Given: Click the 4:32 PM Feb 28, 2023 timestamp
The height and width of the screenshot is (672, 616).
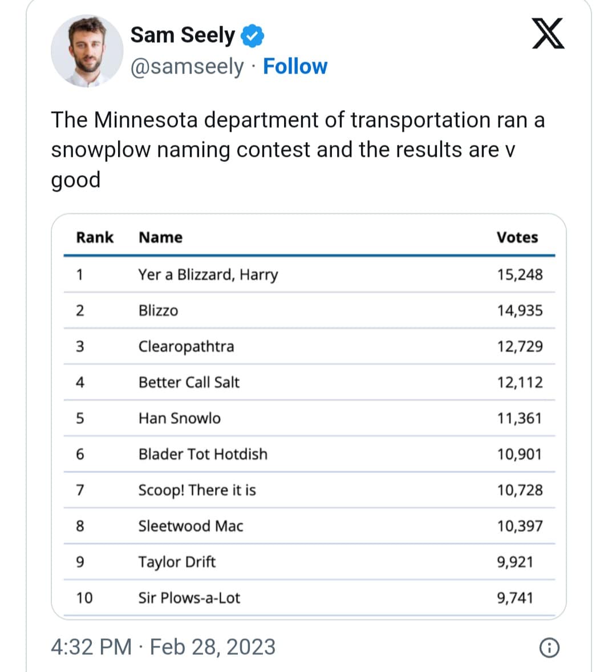Looking at the screenshot, I should point(163,647).
